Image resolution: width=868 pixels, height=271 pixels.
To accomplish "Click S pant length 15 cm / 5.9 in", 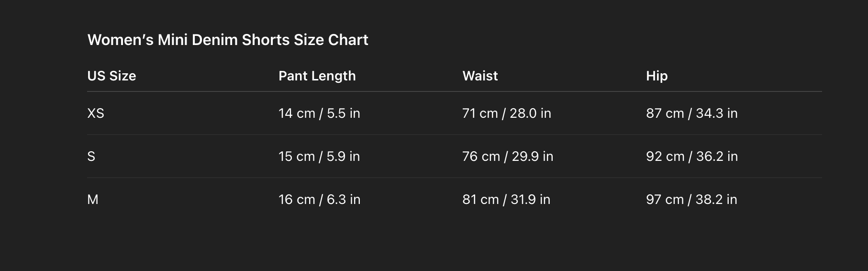I will click(319, 156).
